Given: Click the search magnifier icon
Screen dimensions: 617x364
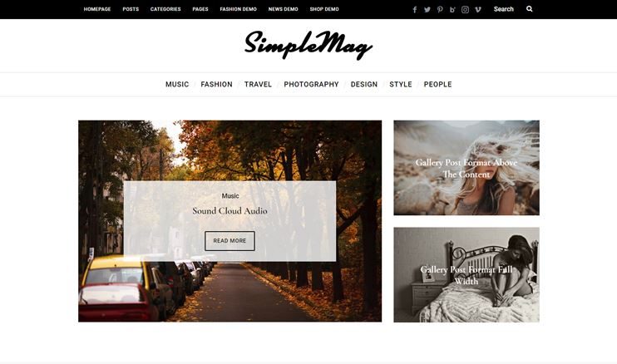Looking at the screenshot, I should [x=529, y=8].
